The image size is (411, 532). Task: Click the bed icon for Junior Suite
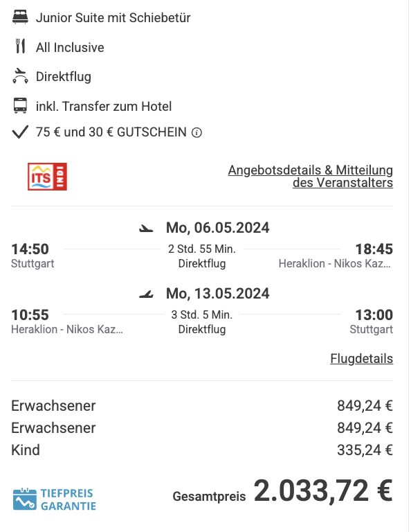(20, 17)
